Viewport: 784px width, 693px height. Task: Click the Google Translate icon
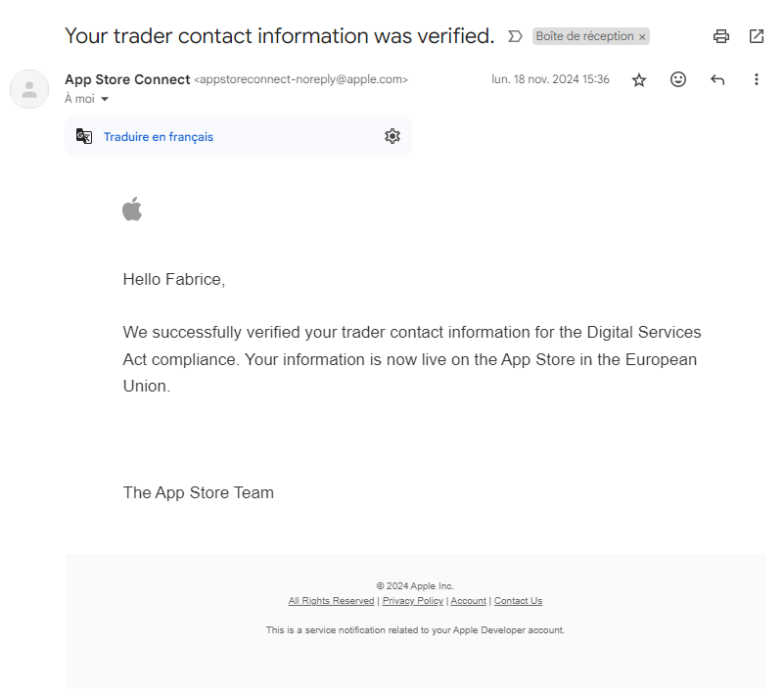(x=83, y=136)
